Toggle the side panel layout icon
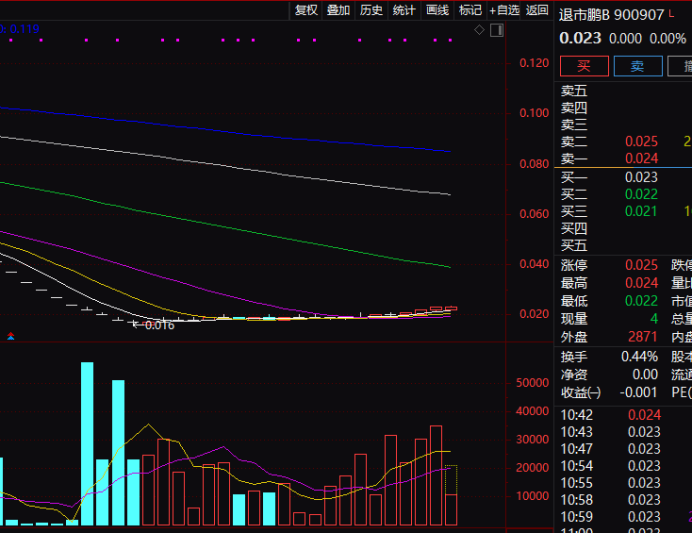This screenshot has height=533, width=693. click(x=496, y=31)
